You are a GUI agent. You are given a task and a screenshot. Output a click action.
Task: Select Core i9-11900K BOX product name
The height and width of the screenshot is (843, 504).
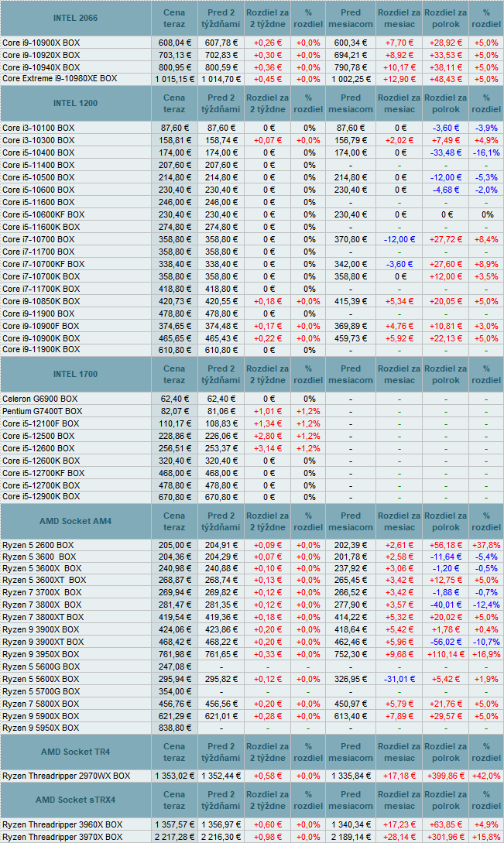click(x=41, y=349)
